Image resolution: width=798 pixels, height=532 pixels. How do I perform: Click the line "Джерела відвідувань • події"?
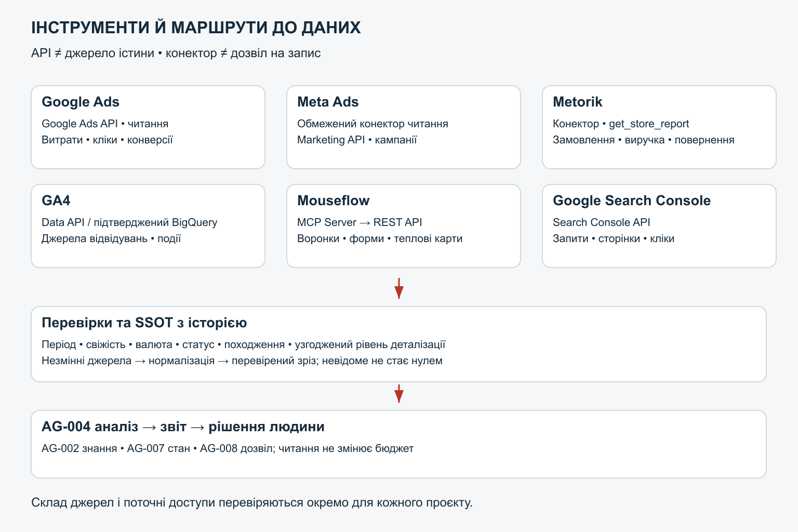(x=111, y=238)
